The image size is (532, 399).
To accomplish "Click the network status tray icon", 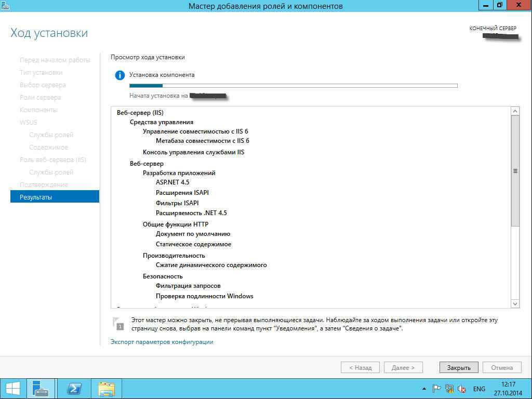I will [x=449, y=389].
